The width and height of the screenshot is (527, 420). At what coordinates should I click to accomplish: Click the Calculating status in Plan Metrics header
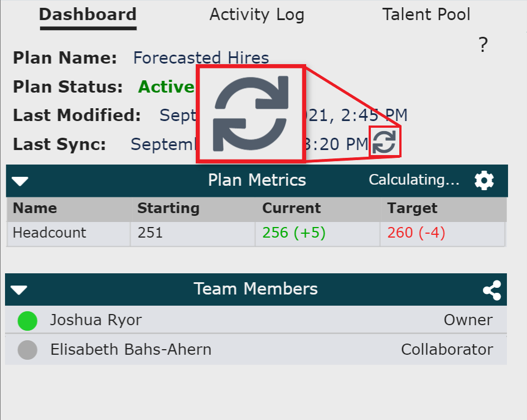point(414,180)
